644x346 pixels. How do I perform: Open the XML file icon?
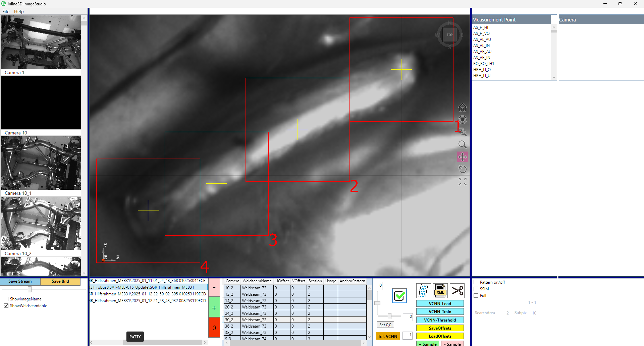(440, 291)
